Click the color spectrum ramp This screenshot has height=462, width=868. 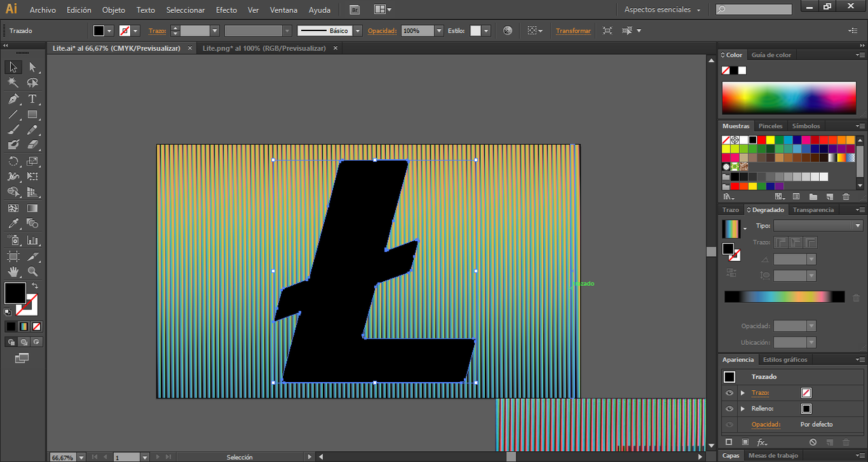click(x=789, y=98)
